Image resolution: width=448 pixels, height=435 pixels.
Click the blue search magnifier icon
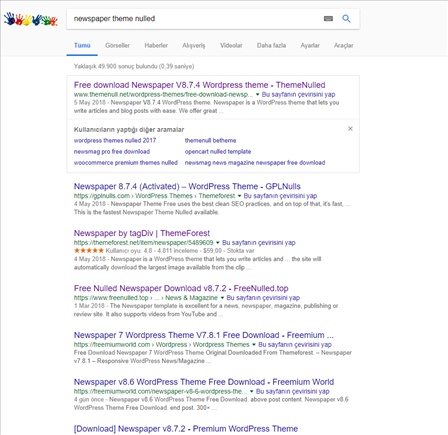coord(346,19)
